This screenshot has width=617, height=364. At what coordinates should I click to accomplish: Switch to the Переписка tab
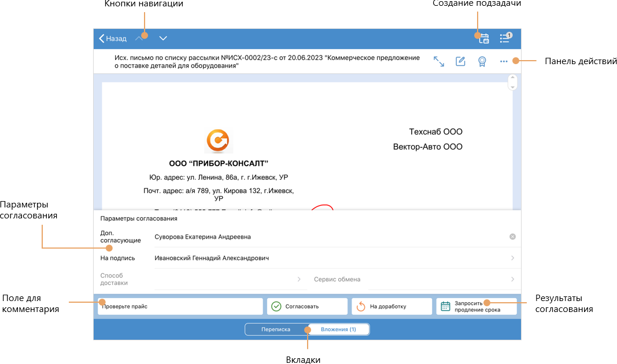(276, 329)
